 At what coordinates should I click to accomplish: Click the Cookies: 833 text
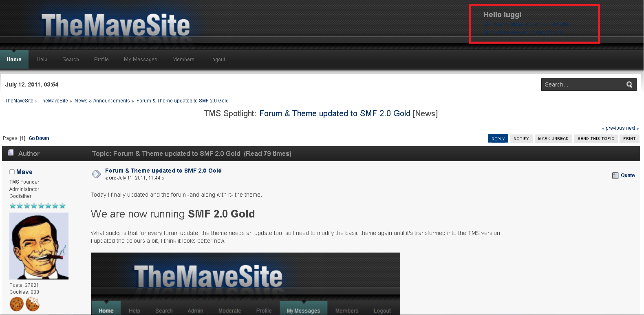point(24,292)
